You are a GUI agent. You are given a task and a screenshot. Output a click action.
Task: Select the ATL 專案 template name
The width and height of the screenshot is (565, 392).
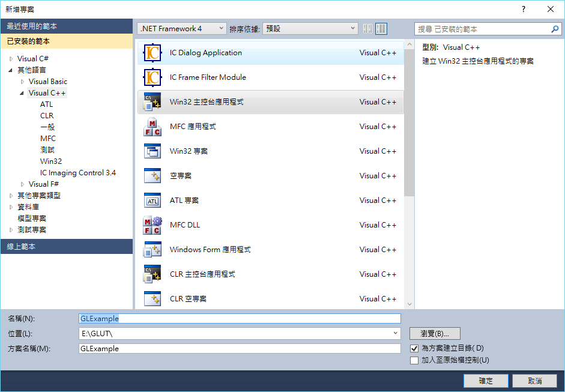tap(184, 201)
